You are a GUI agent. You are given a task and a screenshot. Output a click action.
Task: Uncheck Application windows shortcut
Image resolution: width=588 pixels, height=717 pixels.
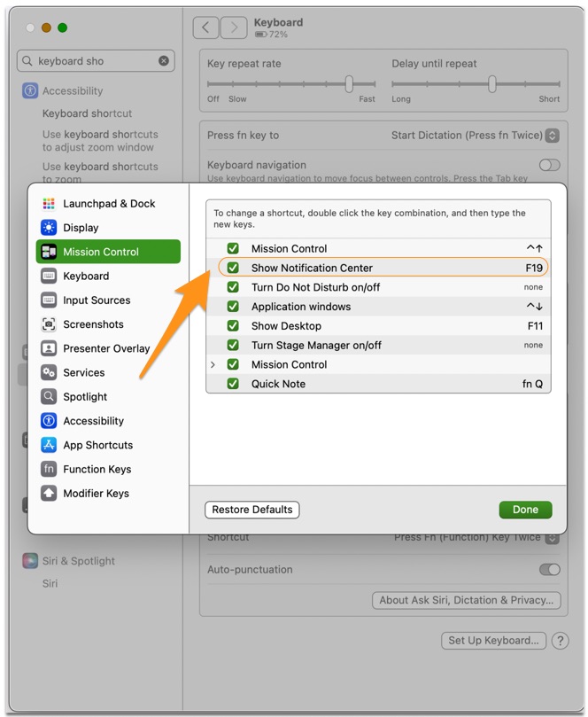233,307
